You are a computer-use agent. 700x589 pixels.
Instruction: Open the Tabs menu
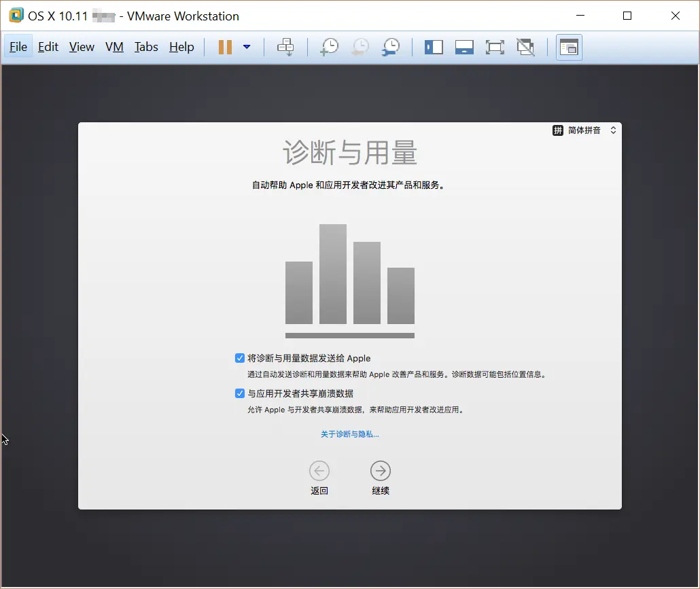(x=146, y=47)
